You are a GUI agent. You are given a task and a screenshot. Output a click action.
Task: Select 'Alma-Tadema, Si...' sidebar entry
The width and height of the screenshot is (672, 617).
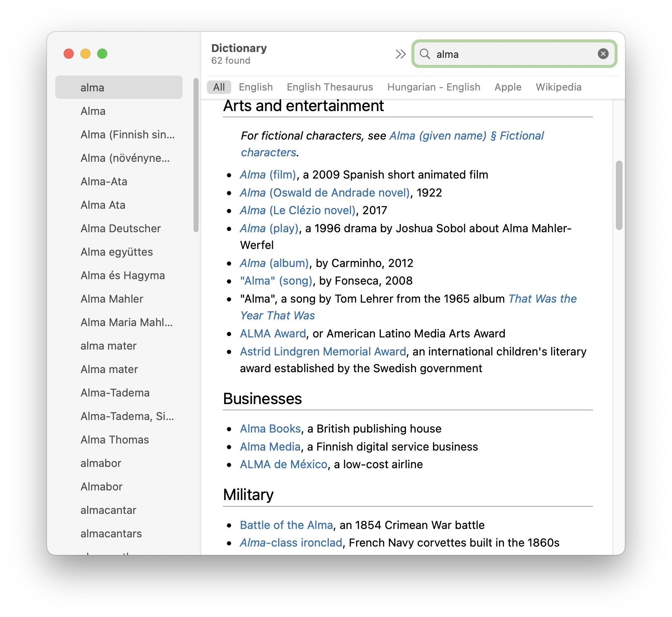(x=119, y=416)
